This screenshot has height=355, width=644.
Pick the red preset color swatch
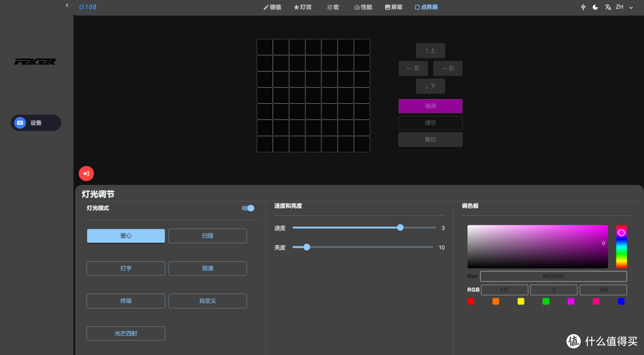[470, 301]
